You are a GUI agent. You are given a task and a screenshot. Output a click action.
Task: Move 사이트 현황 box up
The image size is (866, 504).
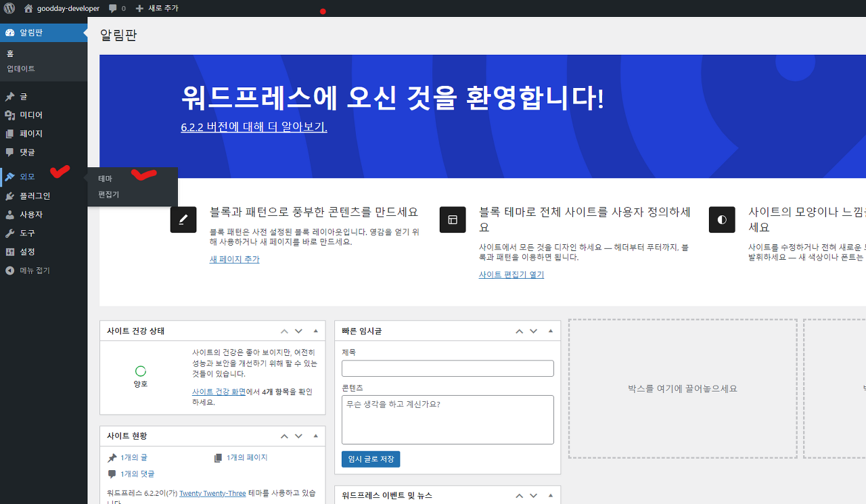[284, 436]
